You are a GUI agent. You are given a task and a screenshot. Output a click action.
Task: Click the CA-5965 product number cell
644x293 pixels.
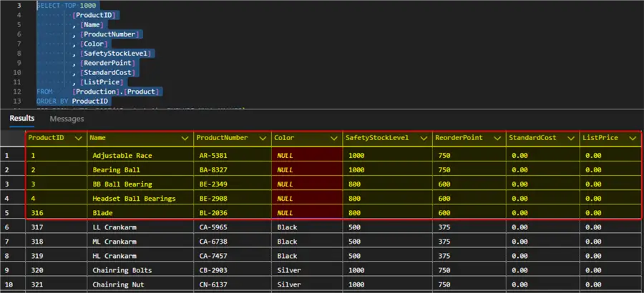(216, 227)
